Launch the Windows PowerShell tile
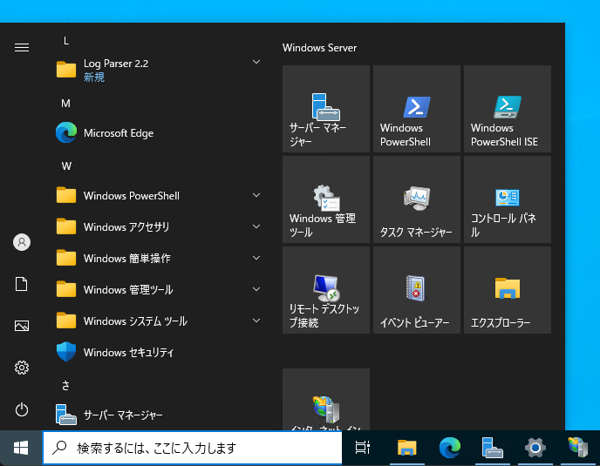 pyautogui.click(x=417, y=109)
